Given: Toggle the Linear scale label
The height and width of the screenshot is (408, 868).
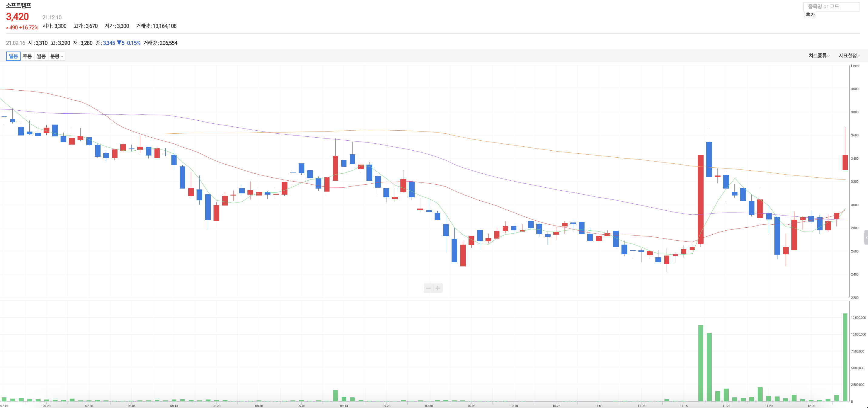Looking at the screenshot, I should coord(855,66).
